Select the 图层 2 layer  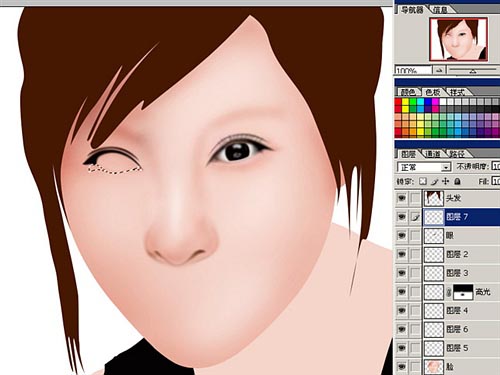(461, 254)
